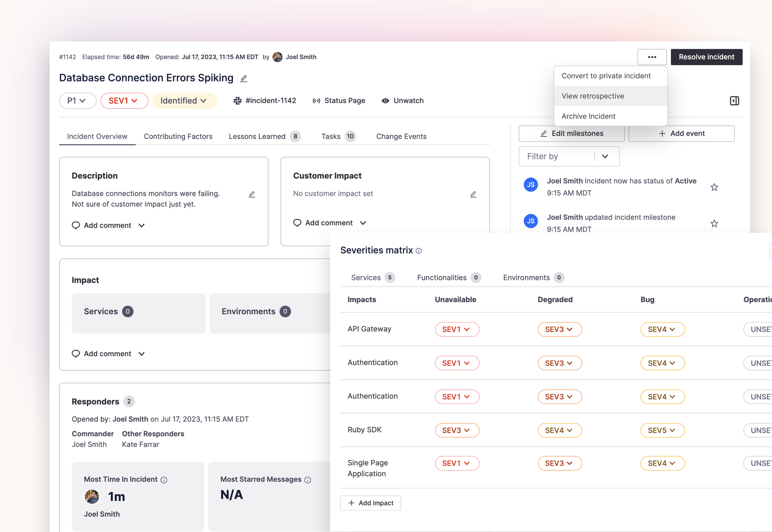The height and width of the screenshot is (532, 772).
Task: Open the Filter by dropdown
Action: click(x=569, y=156)
